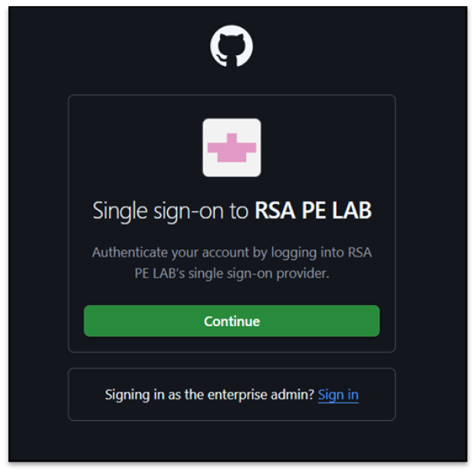Click the white cat logo at top
The width and height of the screenshot is (476, 473).
click(231, 47)
